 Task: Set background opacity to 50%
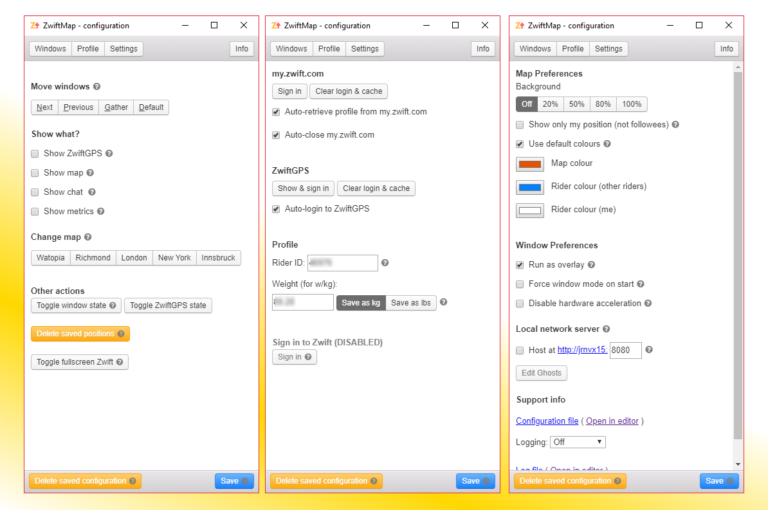tap(576, 104)
